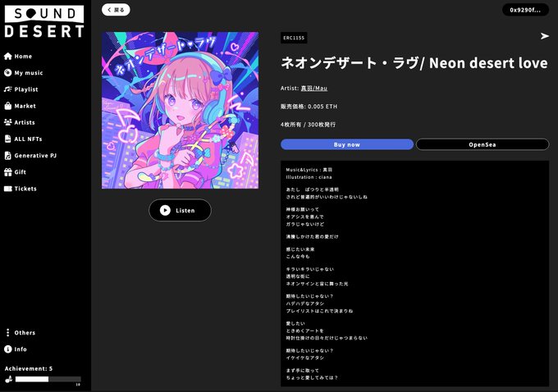Open the OpenSea button

coord(483,144)
